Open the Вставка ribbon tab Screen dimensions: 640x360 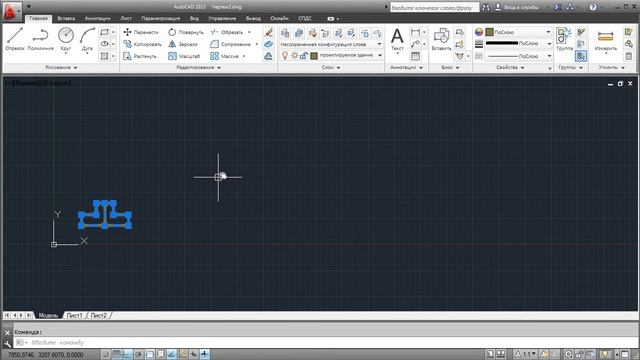[x=66, y=18]
